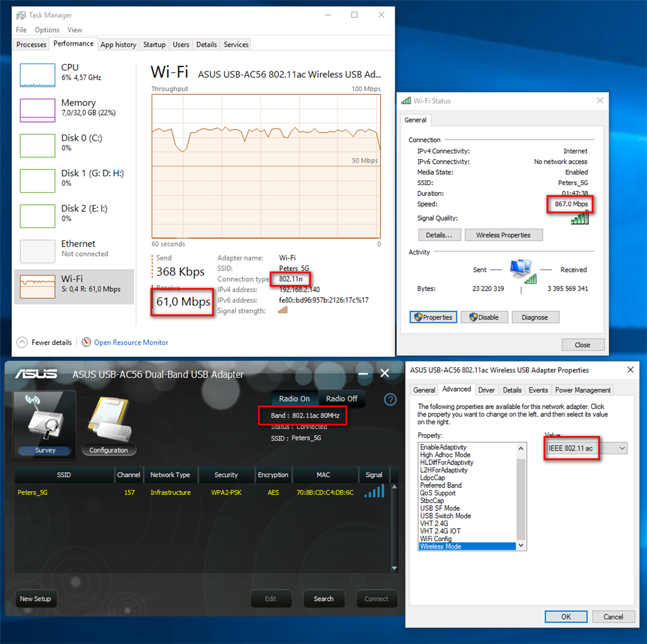Screen dimensions: 647x644
Task: Open the Survey icon in ASUS utility
Action: click(45, 424)
